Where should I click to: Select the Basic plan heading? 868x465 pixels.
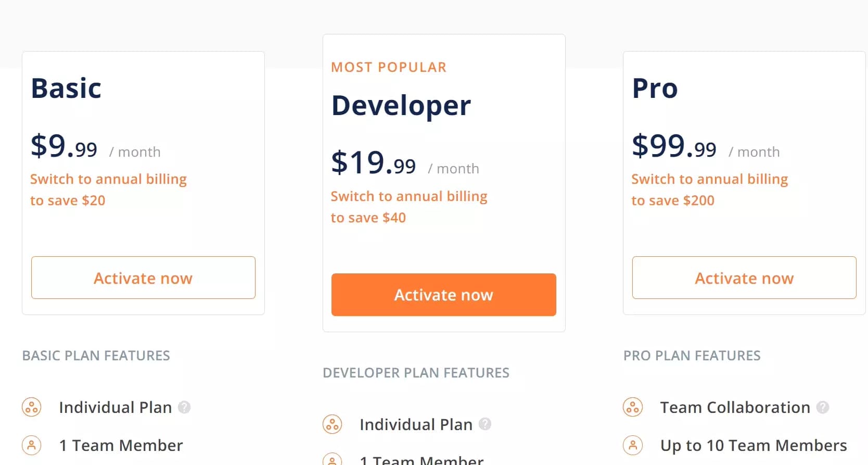coord(66,87)
